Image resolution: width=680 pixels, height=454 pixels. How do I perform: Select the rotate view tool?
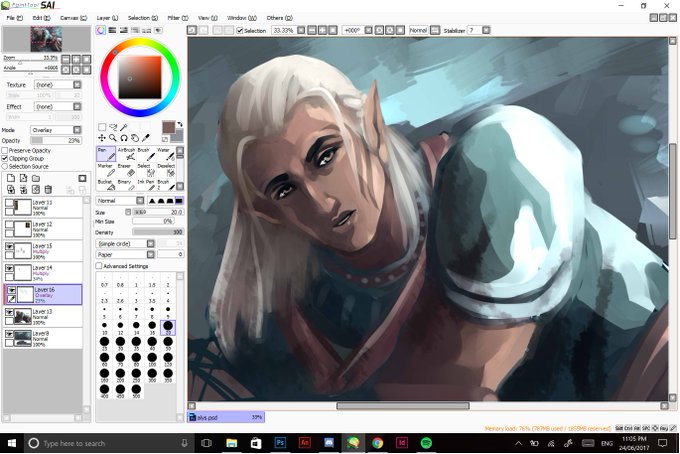[124, 138]
